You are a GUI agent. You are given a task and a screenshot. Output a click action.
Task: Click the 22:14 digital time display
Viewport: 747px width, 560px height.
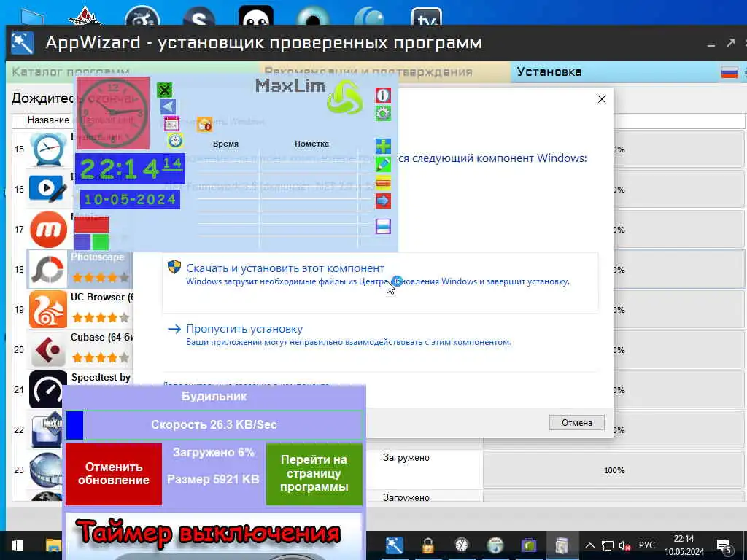tap(130, 168)
